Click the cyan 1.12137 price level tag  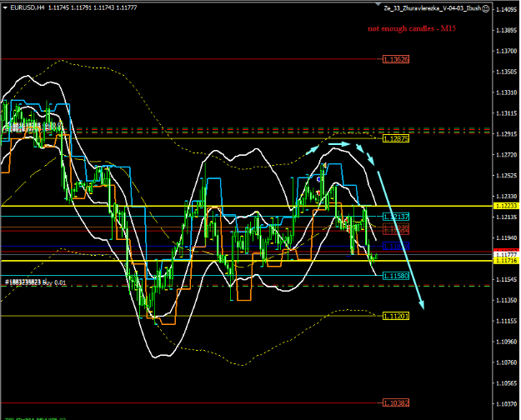click(396, 216)
